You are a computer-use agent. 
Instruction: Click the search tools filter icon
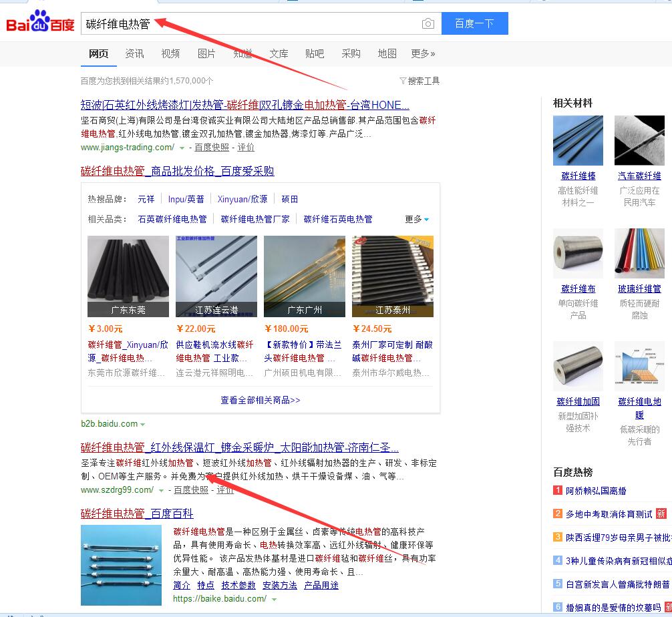(x=403, y=81)
